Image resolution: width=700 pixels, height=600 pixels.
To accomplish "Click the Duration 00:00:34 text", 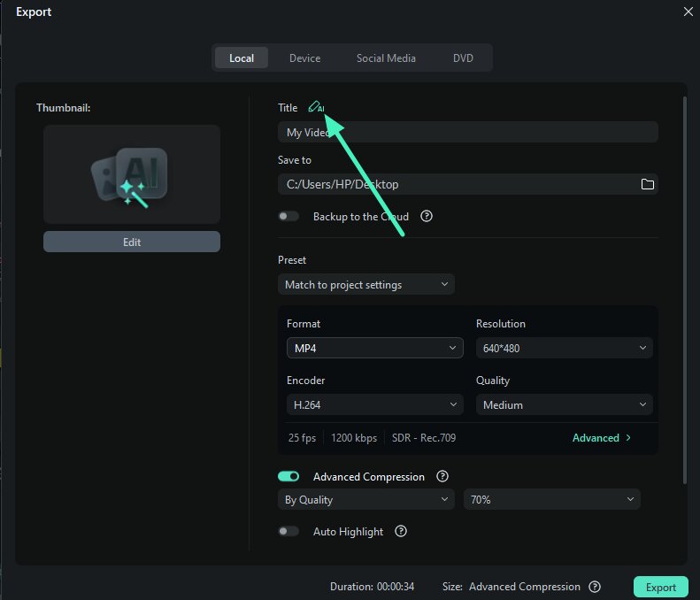I will (372, 587).
